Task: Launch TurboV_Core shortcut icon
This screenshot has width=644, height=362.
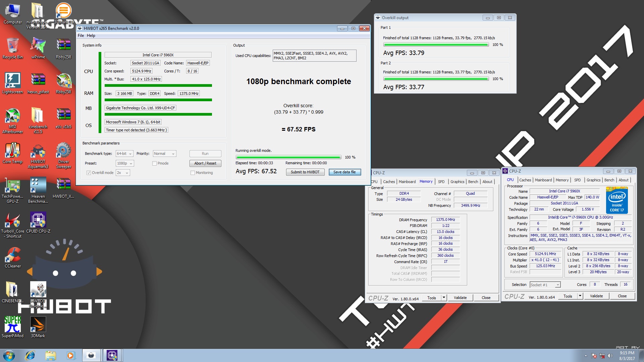Action: (x=13, y=225)
